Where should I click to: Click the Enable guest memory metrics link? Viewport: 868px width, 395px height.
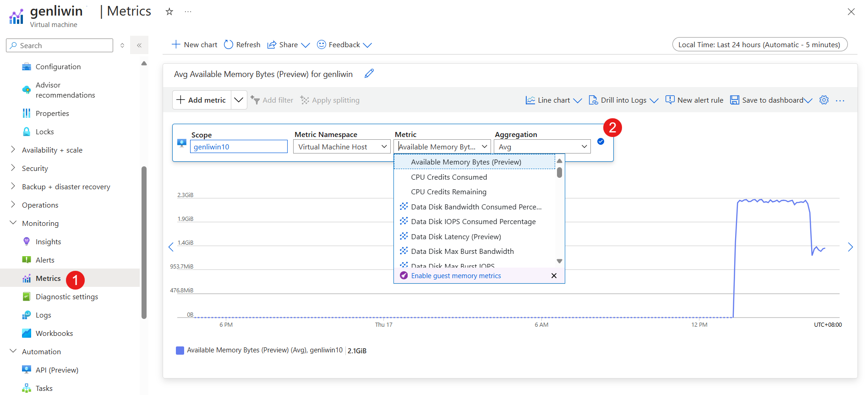coord(456,276)
